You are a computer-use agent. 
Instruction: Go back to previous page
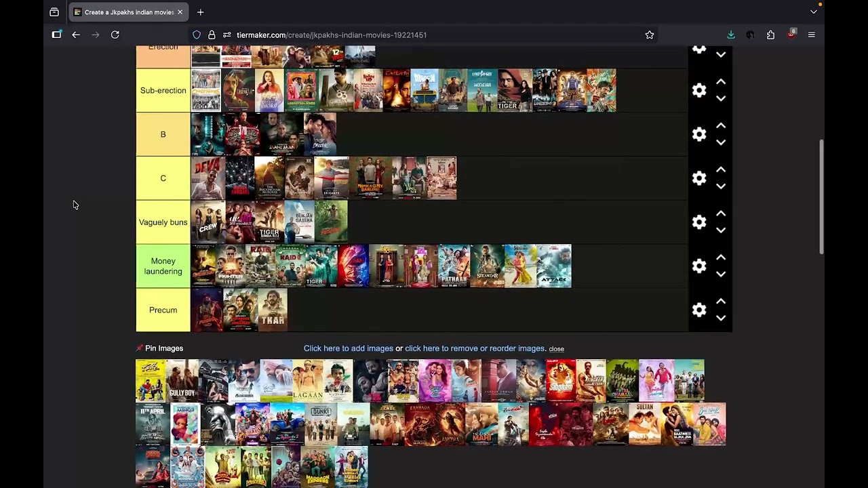(x=76, y=35)
